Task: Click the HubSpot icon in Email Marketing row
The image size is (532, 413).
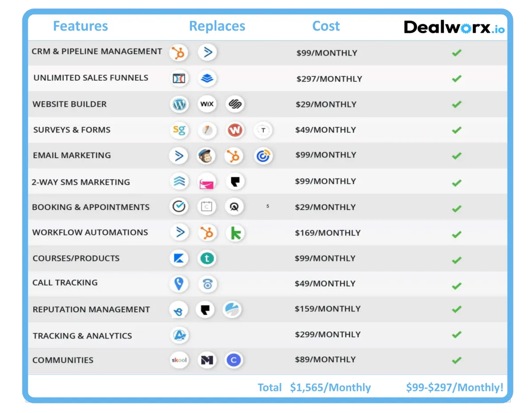Action: point(235,156)
